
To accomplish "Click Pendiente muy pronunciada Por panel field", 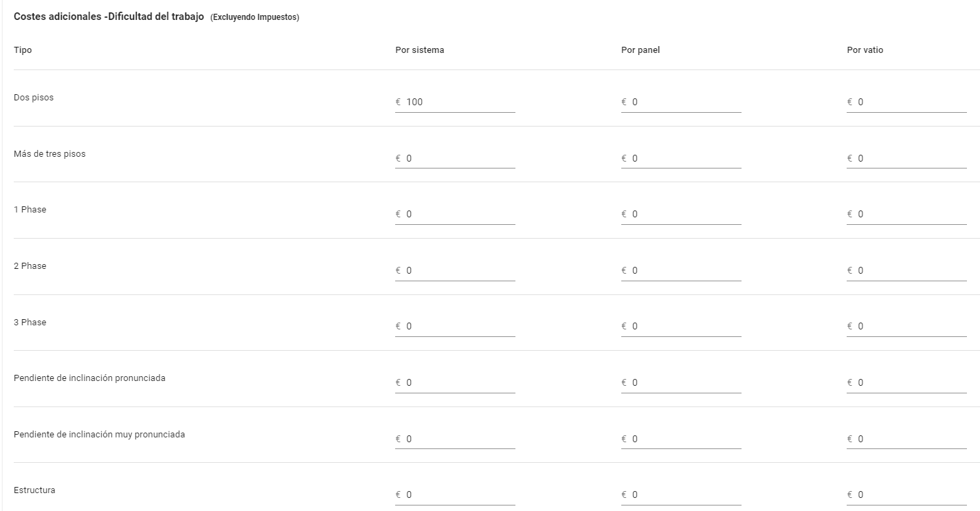I will pos(681,439).
